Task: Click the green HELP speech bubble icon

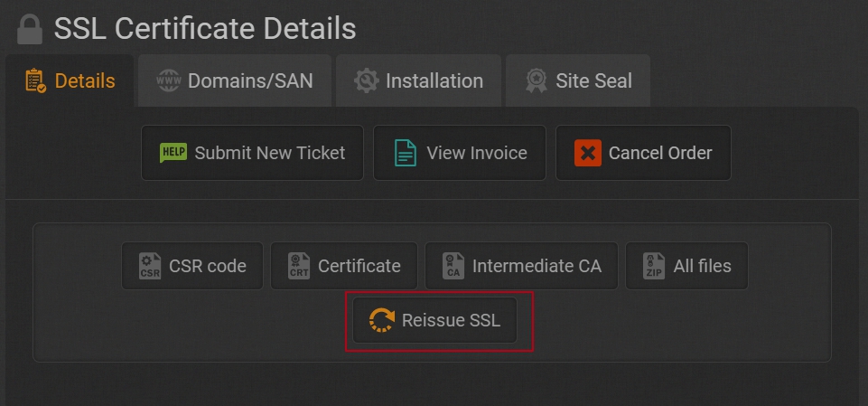Action: (173, 153)
